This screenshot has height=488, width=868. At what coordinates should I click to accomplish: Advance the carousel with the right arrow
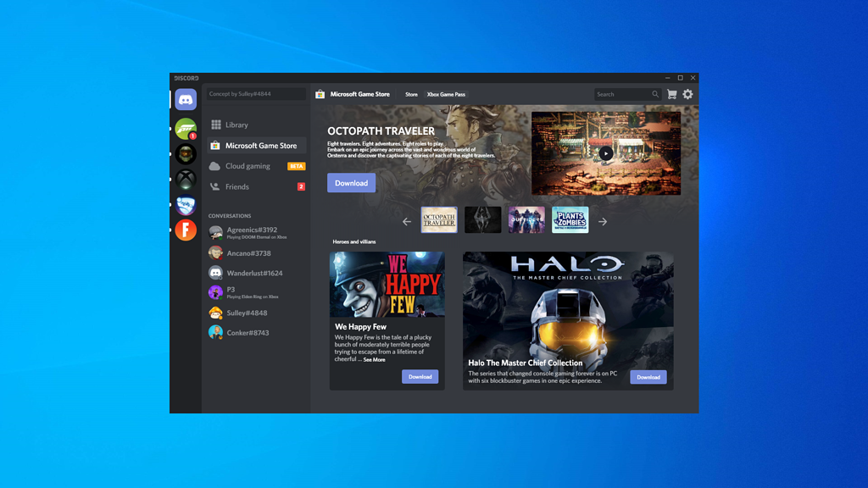click(602, 220)
